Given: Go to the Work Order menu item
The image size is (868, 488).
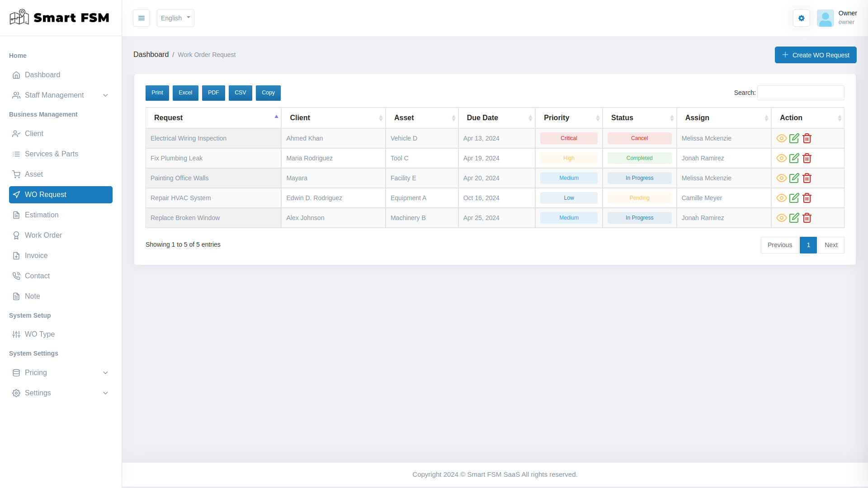Looking at the screenshot, I should 43,235.
